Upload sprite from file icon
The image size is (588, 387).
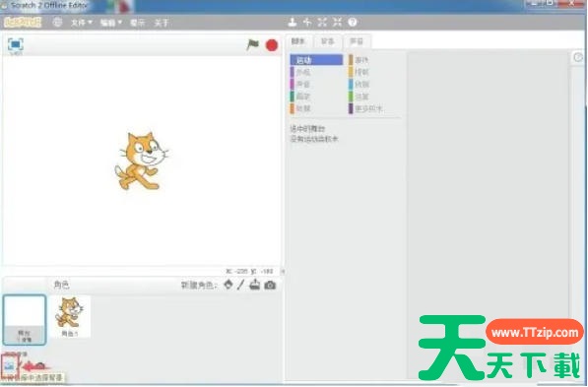(255, 285)
